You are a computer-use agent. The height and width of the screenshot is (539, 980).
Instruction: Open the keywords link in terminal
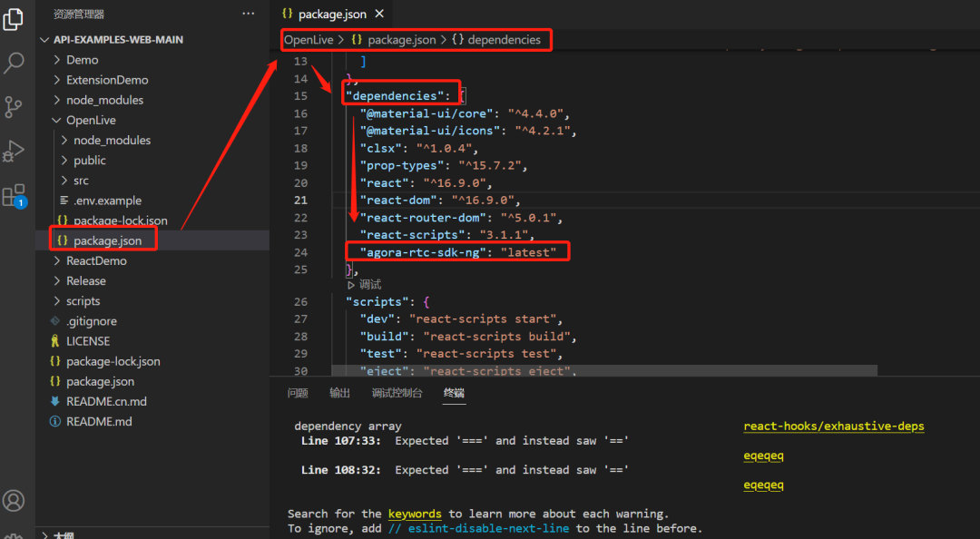pos(415,514)
